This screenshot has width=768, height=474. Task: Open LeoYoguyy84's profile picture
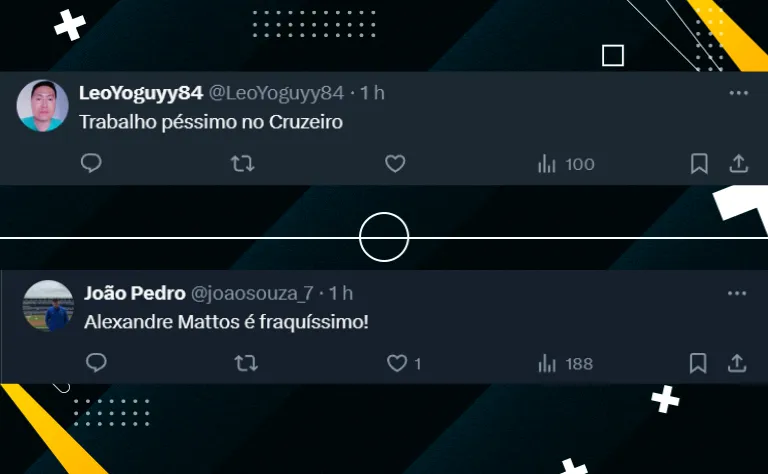[42, 106]
